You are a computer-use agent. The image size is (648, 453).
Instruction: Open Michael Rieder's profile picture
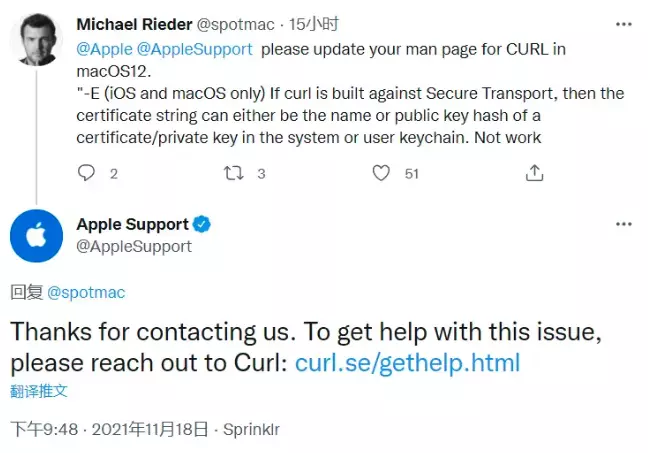[x=36, y=40]
